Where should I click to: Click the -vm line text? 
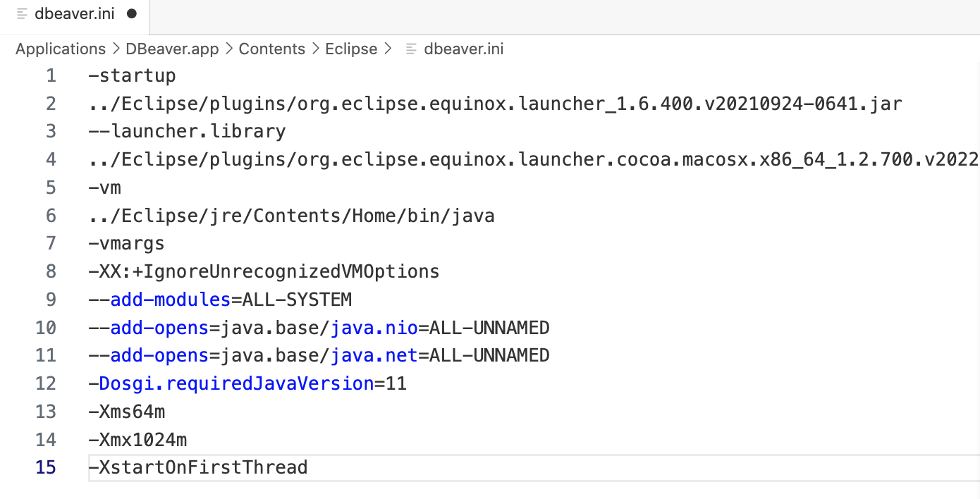pos(105,187)
